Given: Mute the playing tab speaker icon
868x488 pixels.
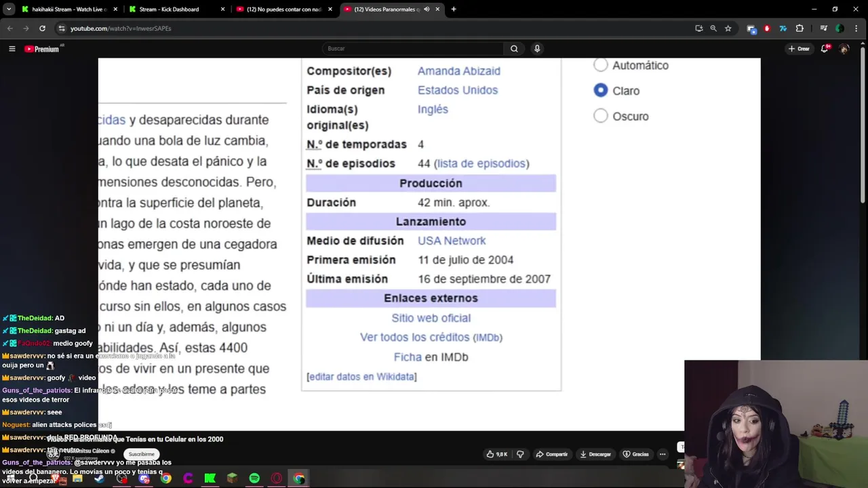Looking at the screenshot, I should pos(427,9).
